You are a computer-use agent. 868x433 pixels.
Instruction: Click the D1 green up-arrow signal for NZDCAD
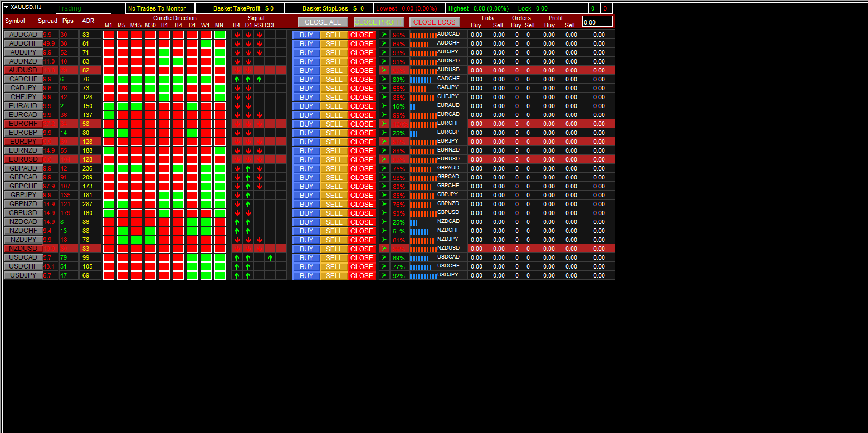click(x=248, y=222)
